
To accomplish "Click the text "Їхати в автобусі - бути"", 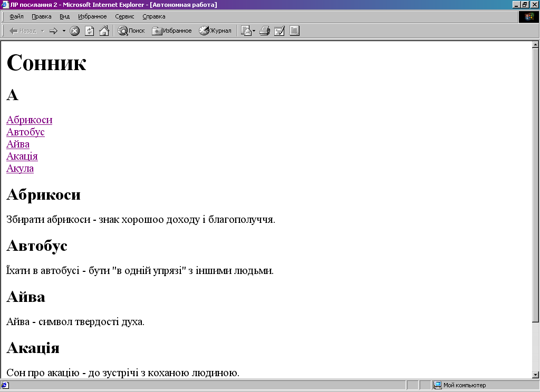I will pos(58,270).
